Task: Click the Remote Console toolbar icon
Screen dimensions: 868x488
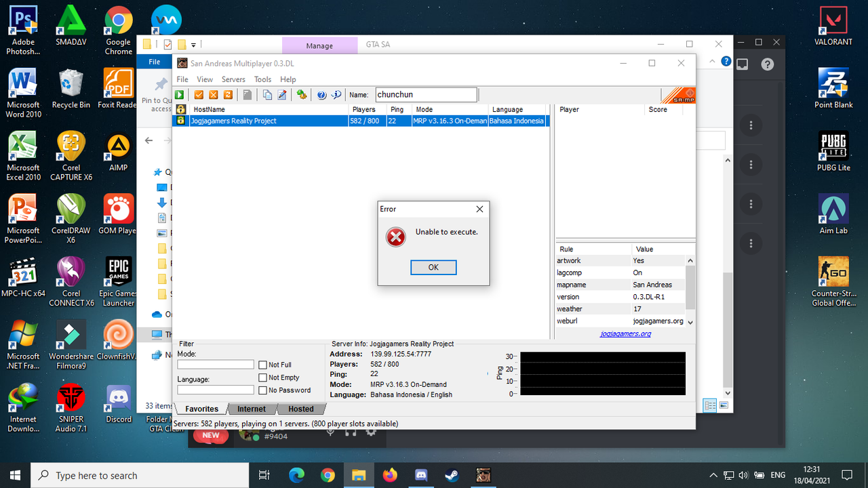Action: tap(302, 95)
